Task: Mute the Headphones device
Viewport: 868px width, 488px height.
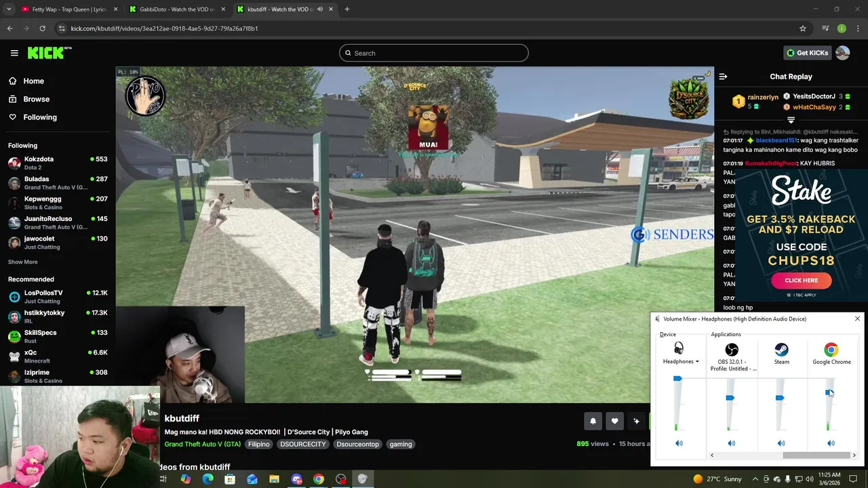Action: click(679, 443)
